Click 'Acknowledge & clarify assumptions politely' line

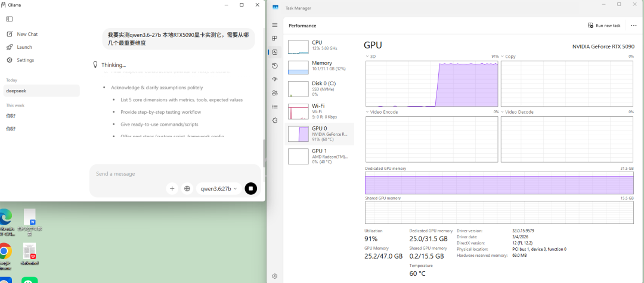click(157, 88)
